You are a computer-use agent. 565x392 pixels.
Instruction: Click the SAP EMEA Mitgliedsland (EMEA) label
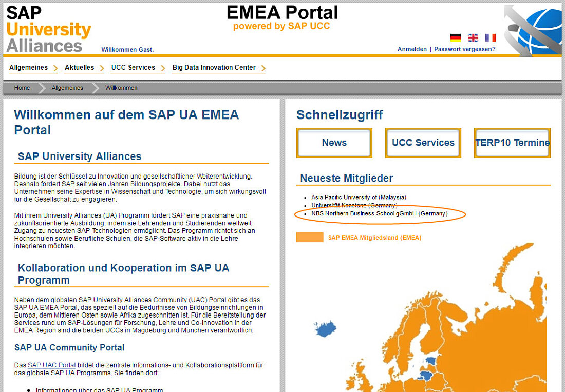[374, 238]
